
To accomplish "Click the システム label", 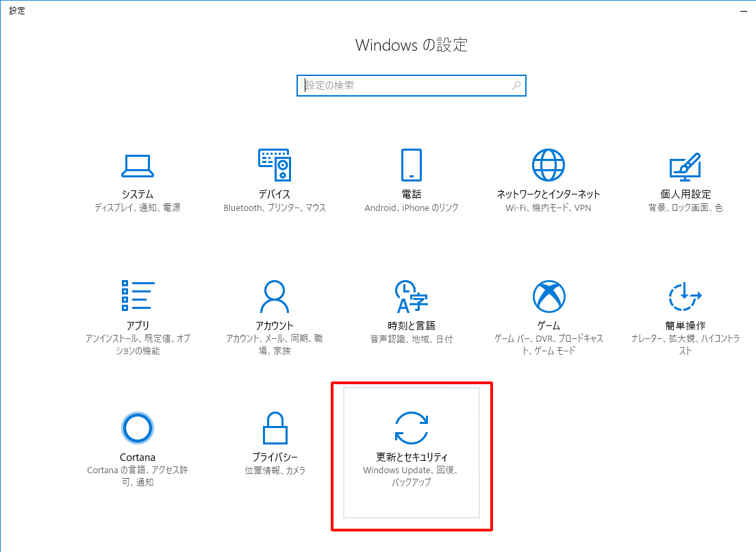I will [138, 195].
